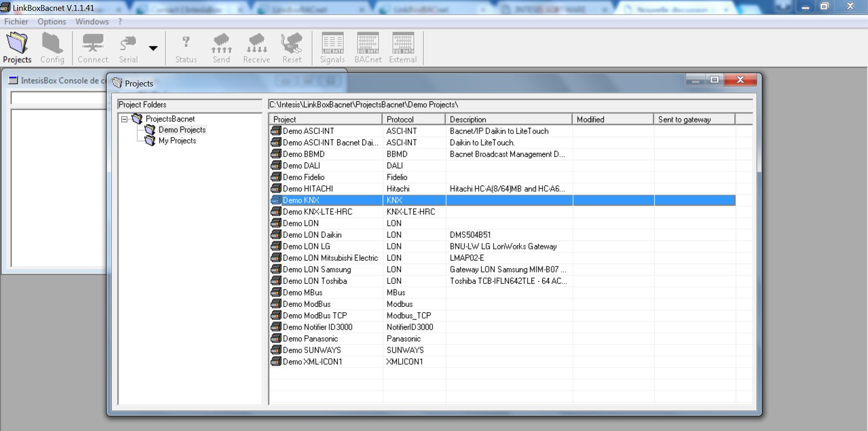The width and height of the screenshot is (868, 431).
Task: Click the Config toolbar icon
Action: coord(52,47)
